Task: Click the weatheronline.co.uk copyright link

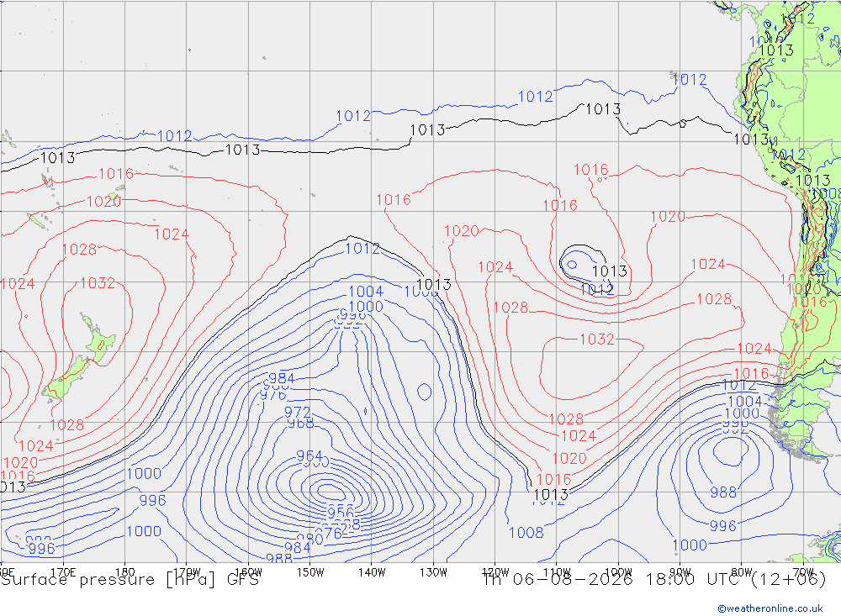Action: tap(770, 608)
